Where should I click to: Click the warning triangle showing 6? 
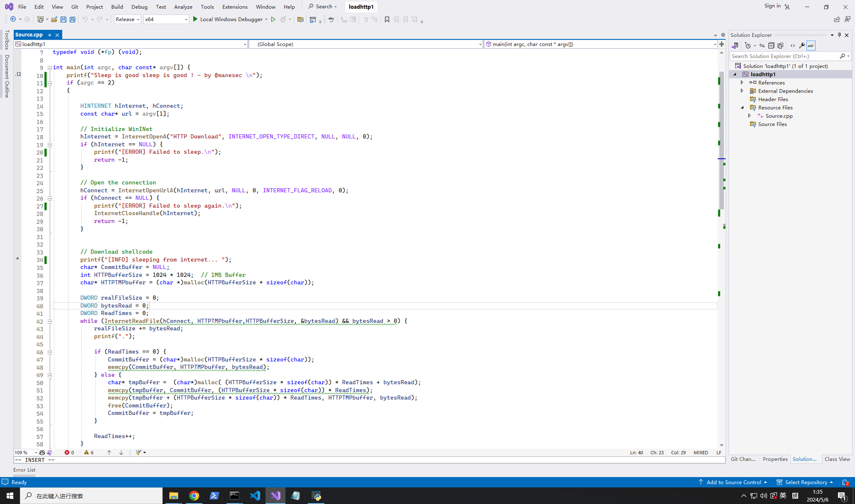(89, 453)
